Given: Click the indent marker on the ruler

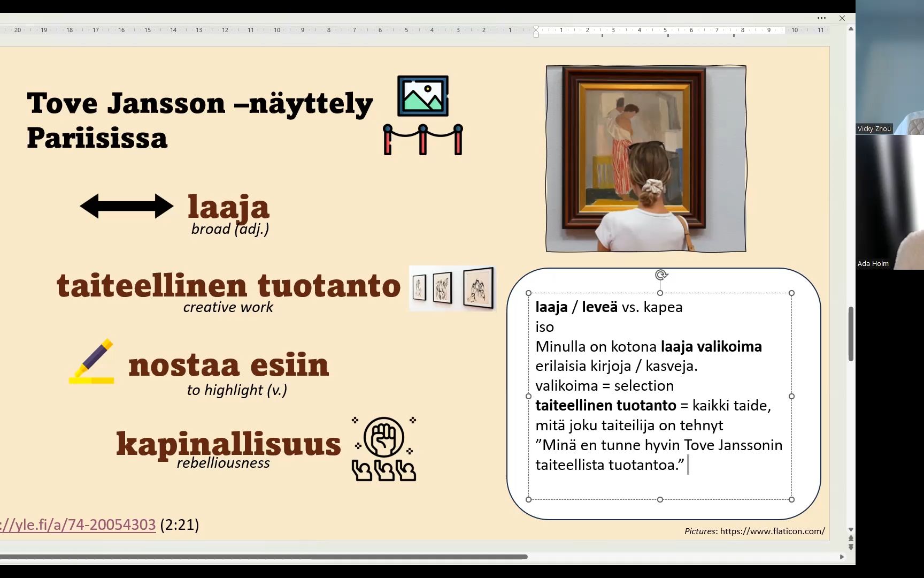Looking at the screenshot, I should tap(536, 31).
